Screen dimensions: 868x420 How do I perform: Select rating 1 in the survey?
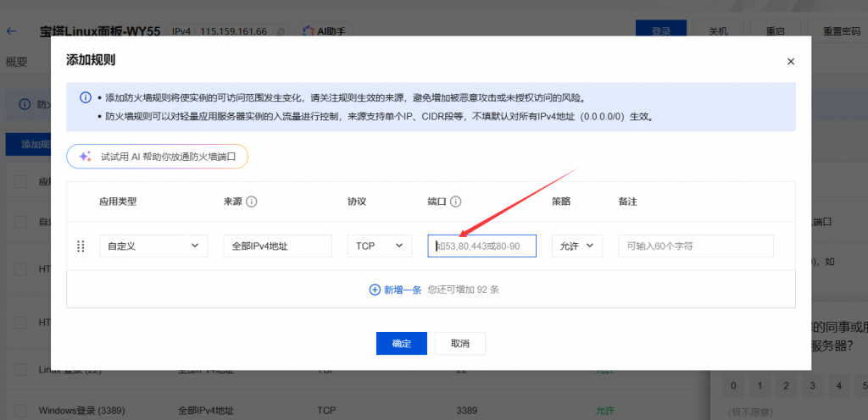(x=760, y=386)
